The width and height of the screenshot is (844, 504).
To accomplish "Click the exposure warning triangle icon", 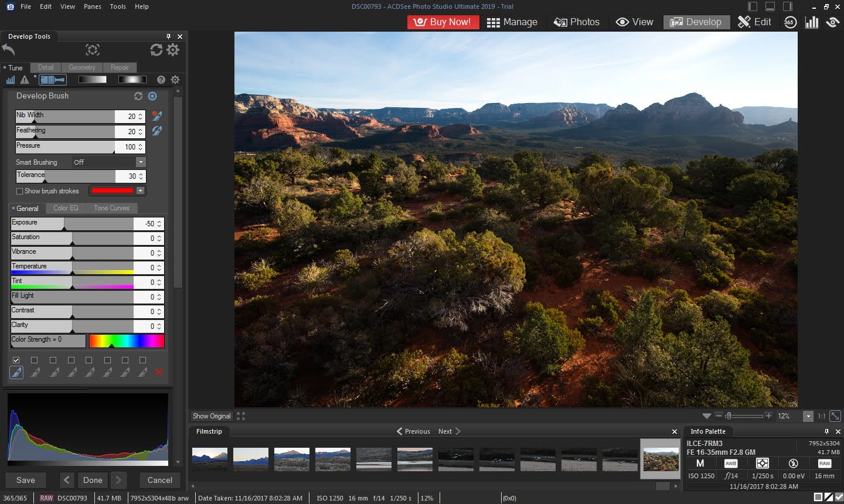I will (23, 80).
